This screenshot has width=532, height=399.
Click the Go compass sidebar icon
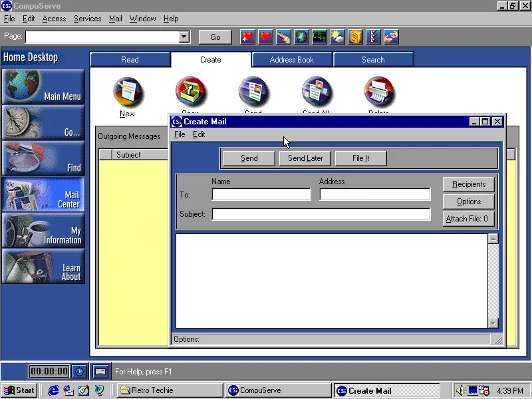point(43,122)
